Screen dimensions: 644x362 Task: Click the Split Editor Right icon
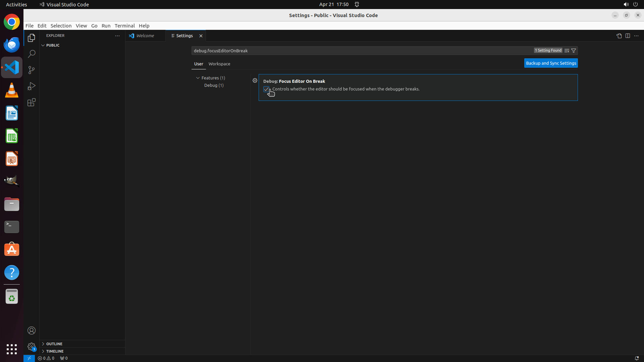click(x=628, y=36)
